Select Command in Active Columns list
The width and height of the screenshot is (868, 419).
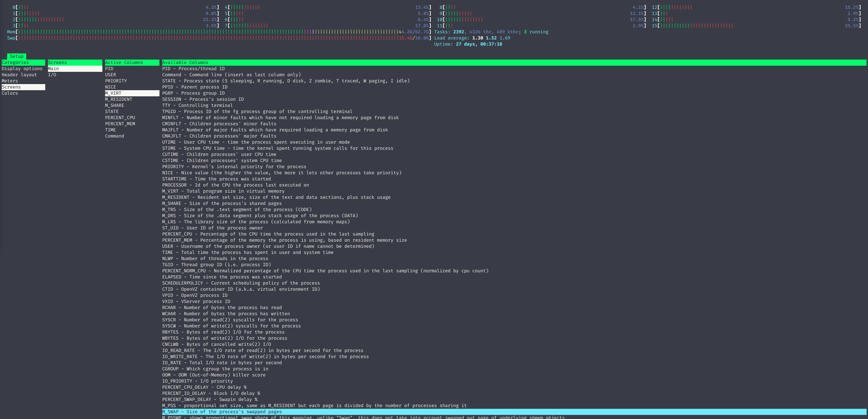pos(115,136)
